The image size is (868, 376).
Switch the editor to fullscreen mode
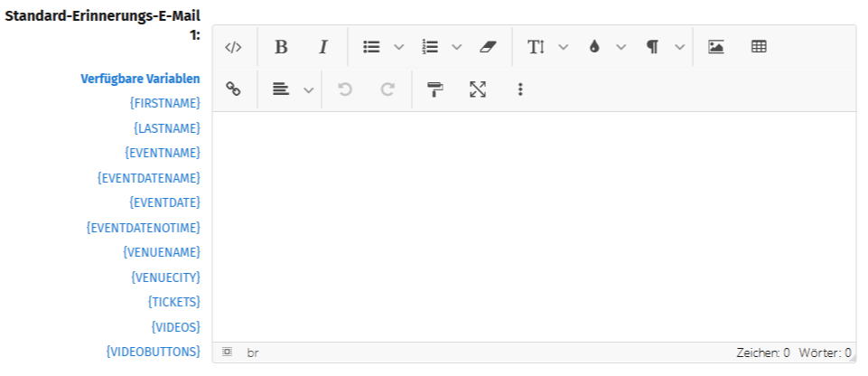click(x=478, y=89)
